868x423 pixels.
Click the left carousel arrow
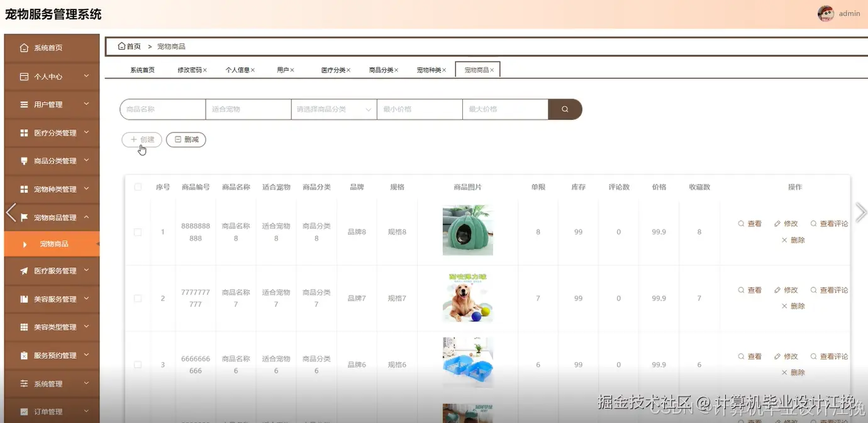click(11, 212)
